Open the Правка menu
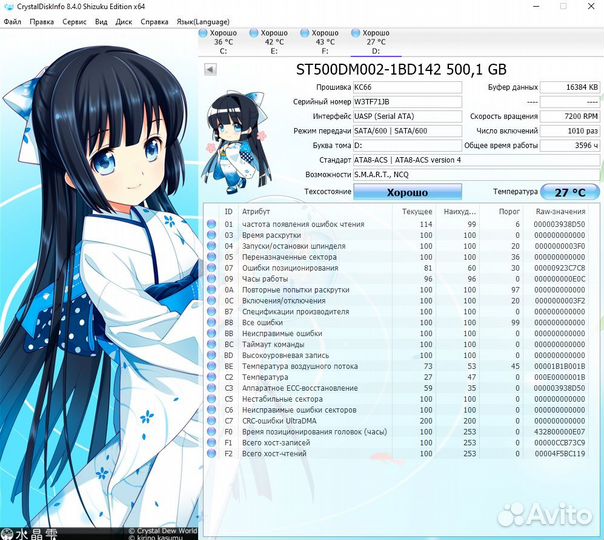Viewport: 604px width, 540px height. click(x=42, y=22)
